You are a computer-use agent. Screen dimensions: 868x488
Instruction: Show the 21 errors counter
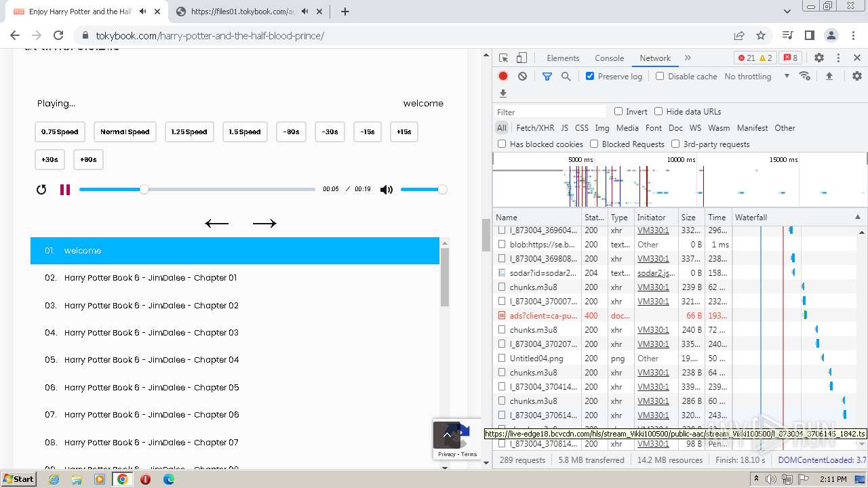click(746, 58)
